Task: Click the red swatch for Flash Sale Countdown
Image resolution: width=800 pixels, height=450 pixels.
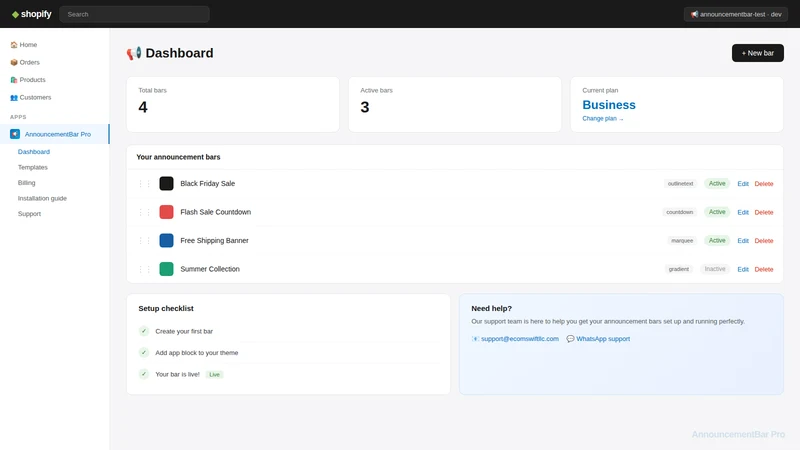Action: point(166,212)
